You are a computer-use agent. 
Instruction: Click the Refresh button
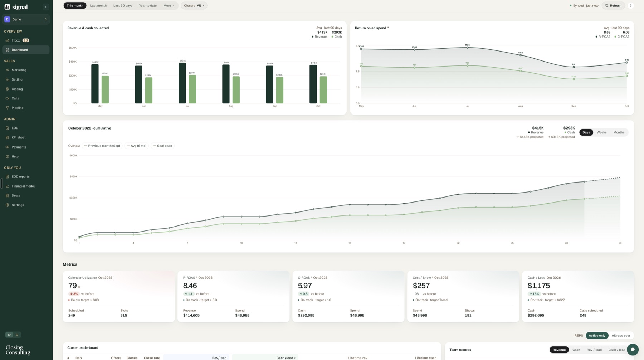[x=613, y=6]
